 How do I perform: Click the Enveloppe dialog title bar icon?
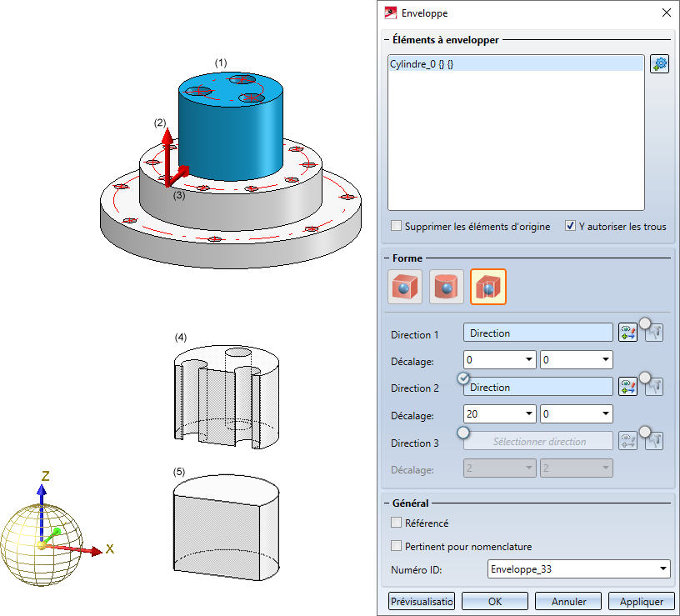pyautogui.click(x=389, y=13)
